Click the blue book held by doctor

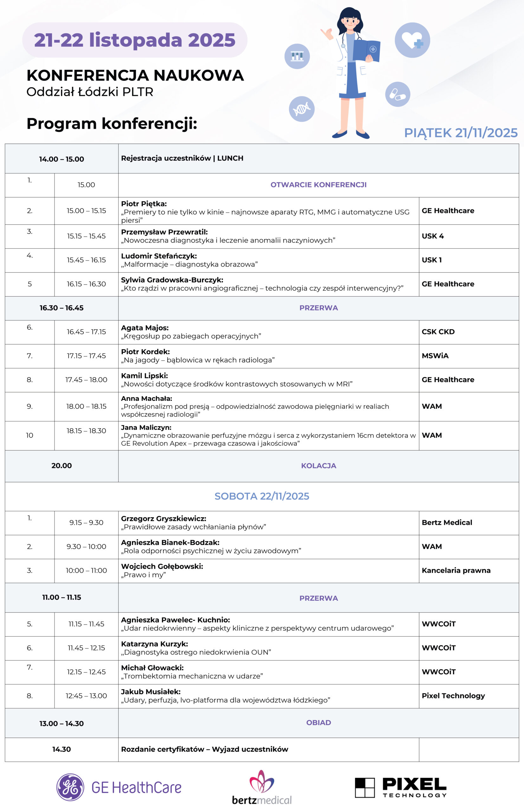(366, 51)
